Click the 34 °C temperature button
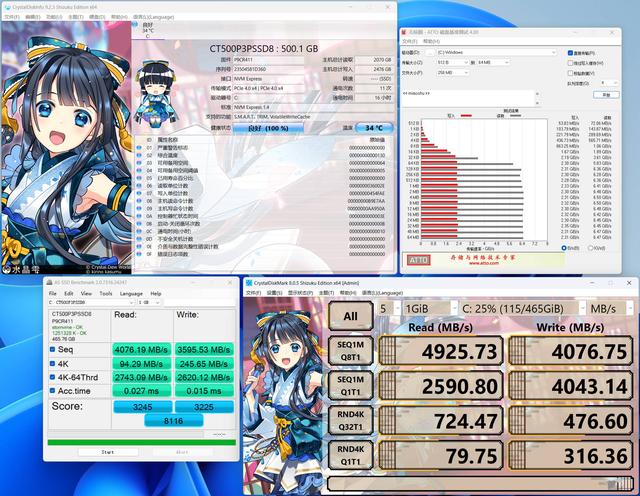 click(374, 128)
